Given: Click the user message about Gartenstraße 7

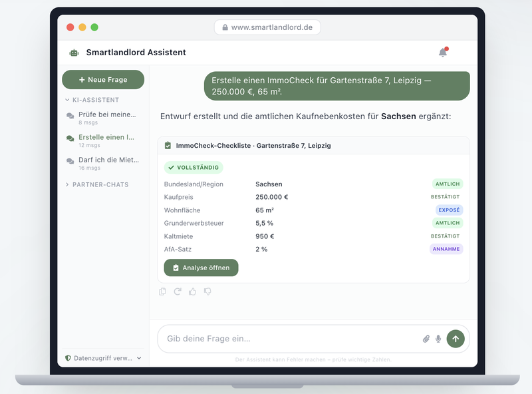Looking at the screenshot, I should point(337,86).
